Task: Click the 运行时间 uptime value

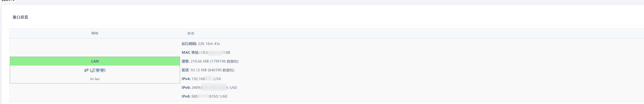Action: [209, 44]
